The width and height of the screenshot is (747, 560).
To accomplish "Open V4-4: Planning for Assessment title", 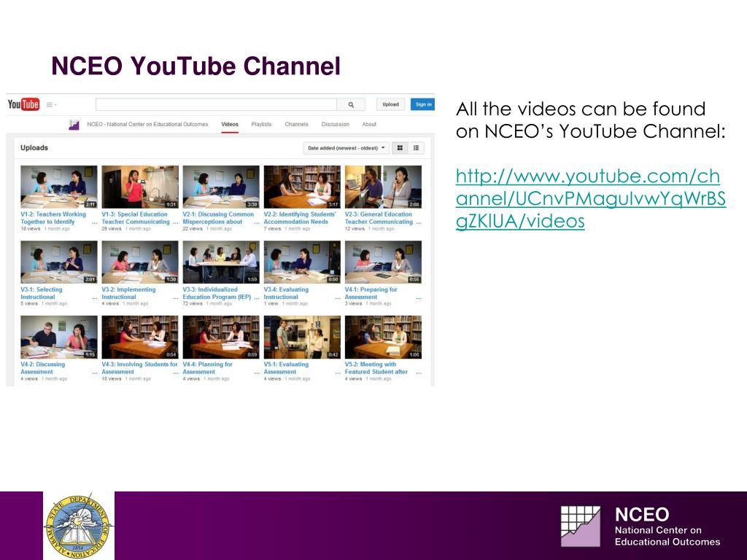I will (x=208, y=368).
